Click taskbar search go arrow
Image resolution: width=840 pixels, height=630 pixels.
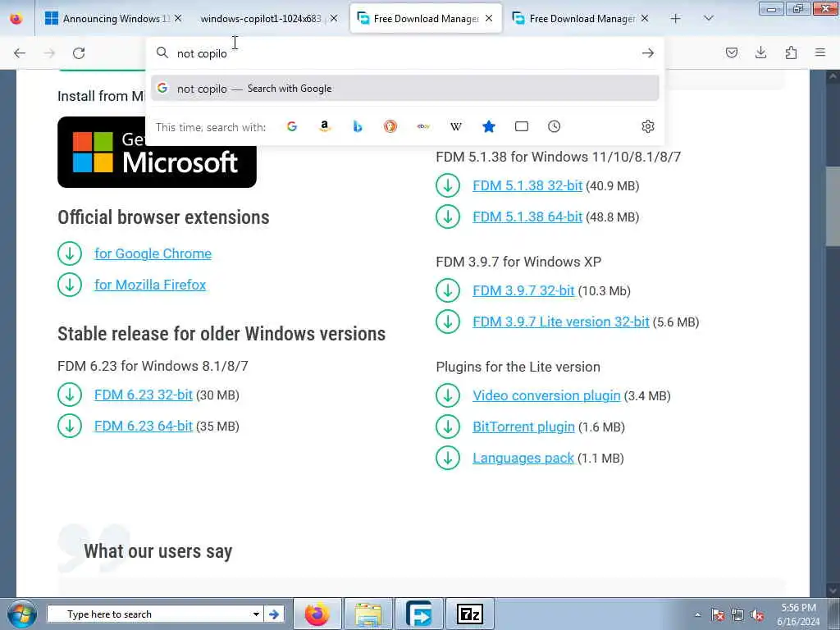[274, 614]
